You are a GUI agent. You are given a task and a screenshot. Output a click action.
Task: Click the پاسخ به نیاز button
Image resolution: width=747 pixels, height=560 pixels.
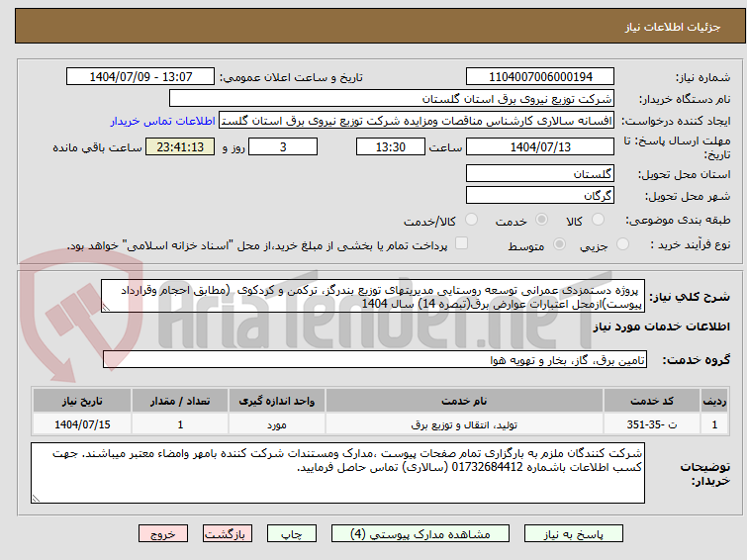click(574, 534)
